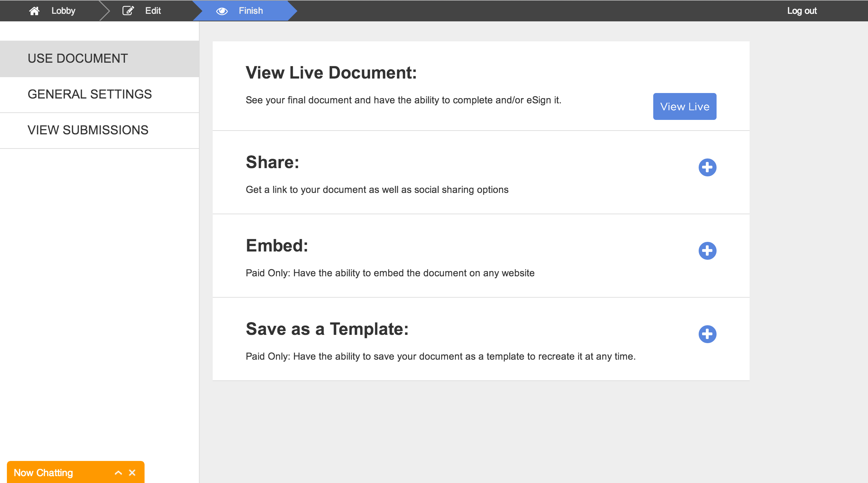Viewport: 868px width, 483px height.
Task: Go back to Edit step label
Action: [x=153, y=11]
